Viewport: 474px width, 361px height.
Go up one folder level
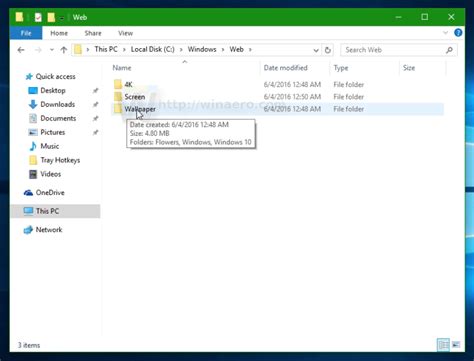(x=64, y=50)
